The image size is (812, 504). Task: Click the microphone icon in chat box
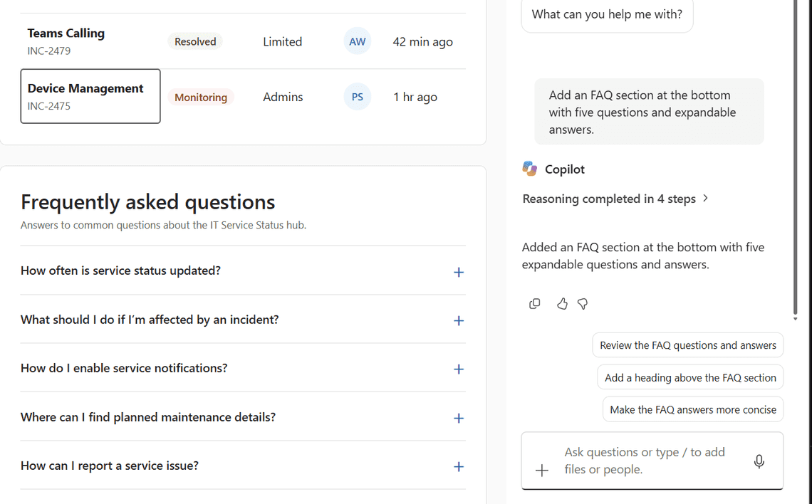click(759, 461)
